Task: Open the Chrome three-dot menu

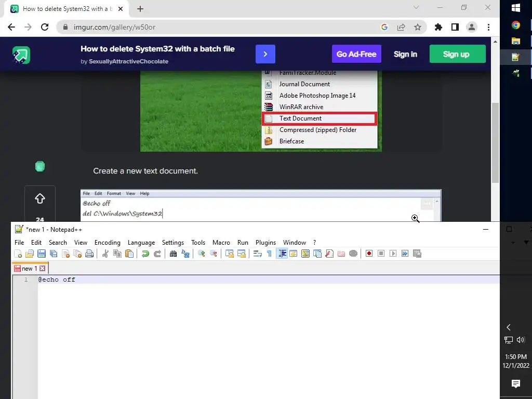Action: coord(488,27)
